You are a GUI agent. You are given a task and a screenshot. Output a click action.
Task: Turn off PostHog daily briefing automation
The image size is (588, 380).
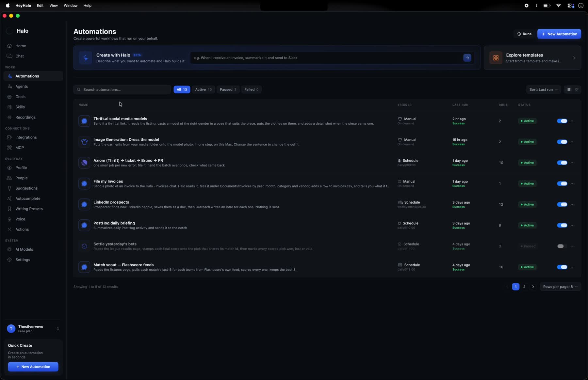click(562, 226)
